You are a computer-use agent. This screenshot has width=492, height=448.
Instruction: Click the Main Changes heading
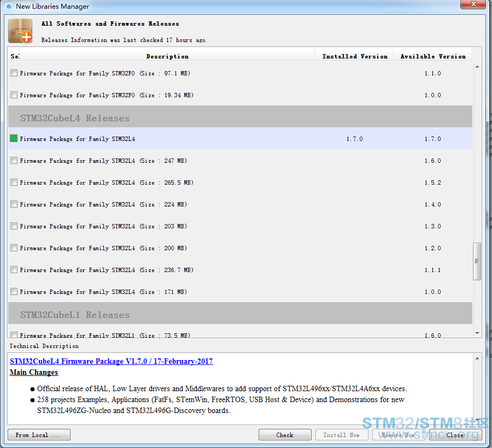coord(34,372)
